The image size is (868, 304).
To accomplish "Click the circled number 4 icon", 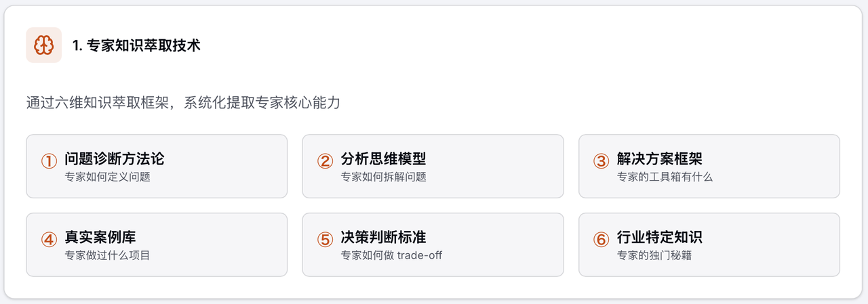I will tap(49, 240).
